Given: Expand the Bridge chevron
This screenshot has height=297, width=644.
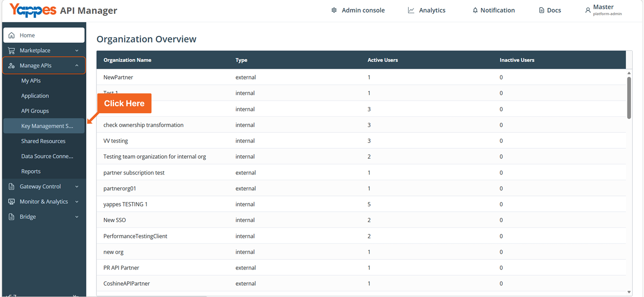Looking at the screenshot, I should pos(77,217).
